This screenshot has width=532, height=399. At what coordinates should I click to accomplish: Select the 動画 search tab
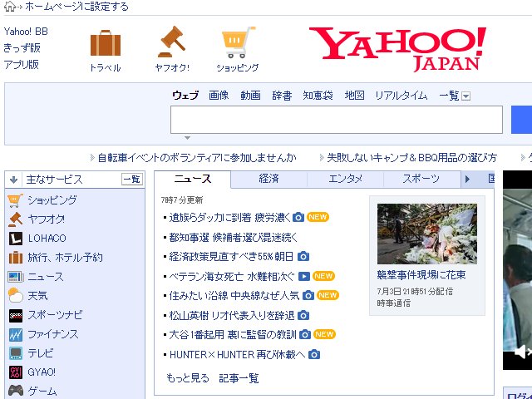click(x=250, y=96)
